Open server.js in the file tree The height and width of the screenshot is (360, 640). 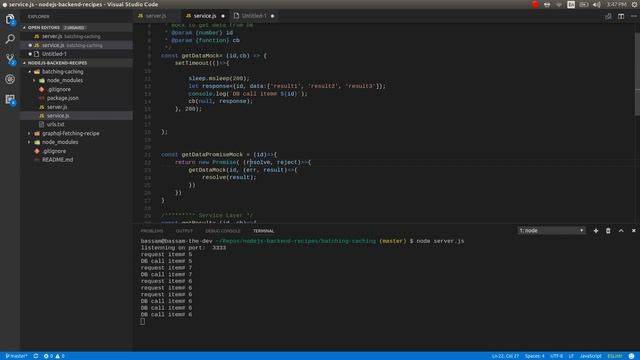[76, 107]
